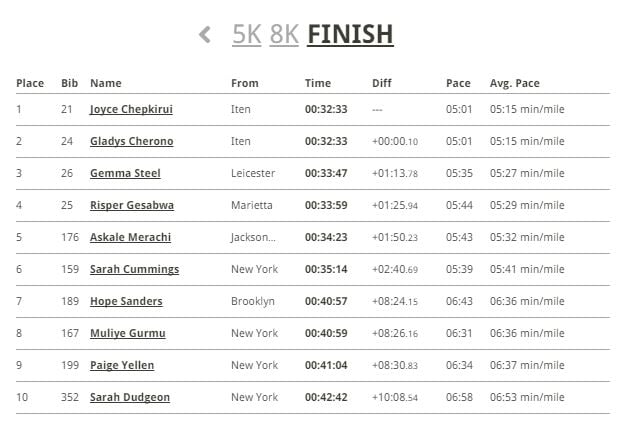Screen dimensions: 644x429
Task: Switch to the 8K split tab
Action: (x=284, y=34)
